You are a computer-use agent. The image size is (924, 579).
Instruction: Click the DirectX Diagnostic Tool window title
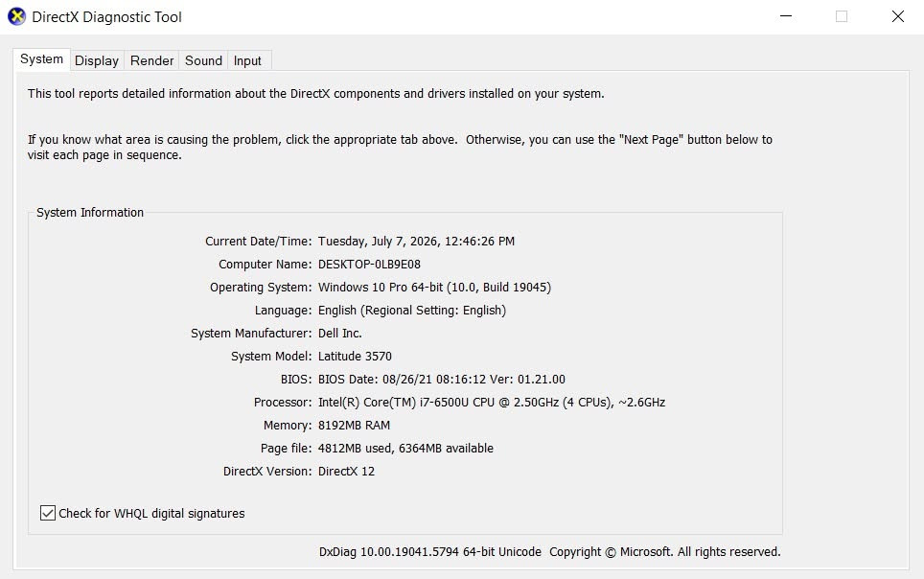(x=106, y=17)
